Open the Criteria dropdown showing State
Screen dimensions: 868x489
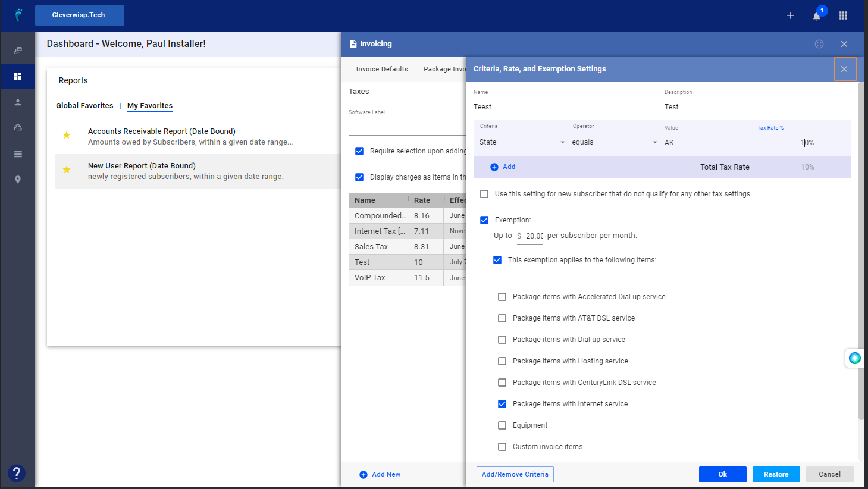point(523,142)
